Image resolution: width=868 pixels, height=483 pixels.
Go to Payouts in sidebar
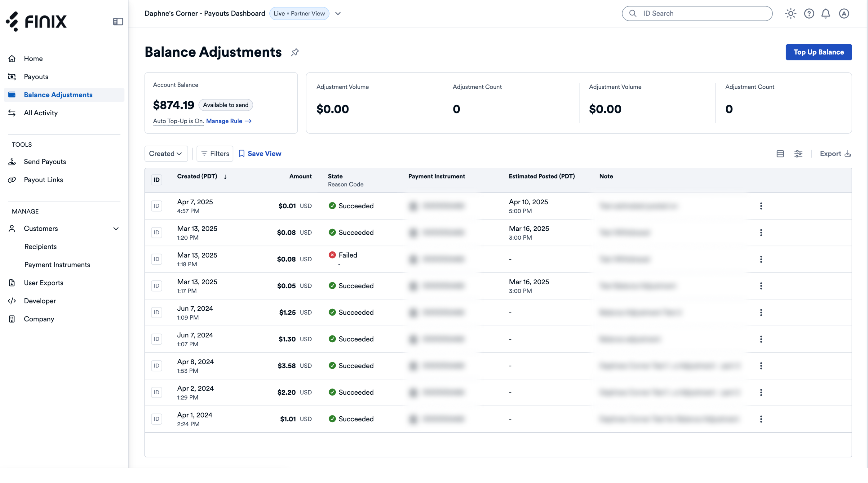coord(36,77)
